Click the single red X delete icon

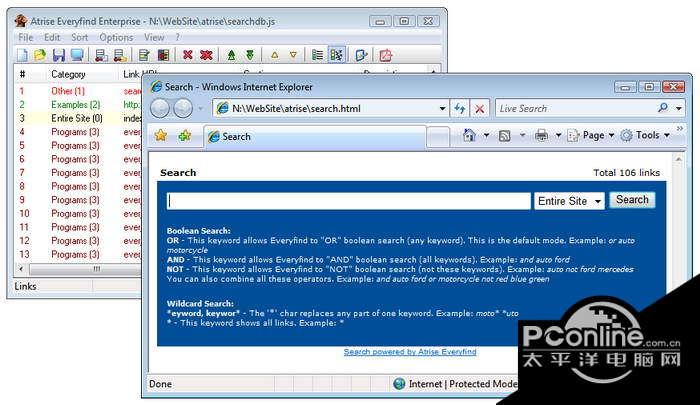pos(188,55)
